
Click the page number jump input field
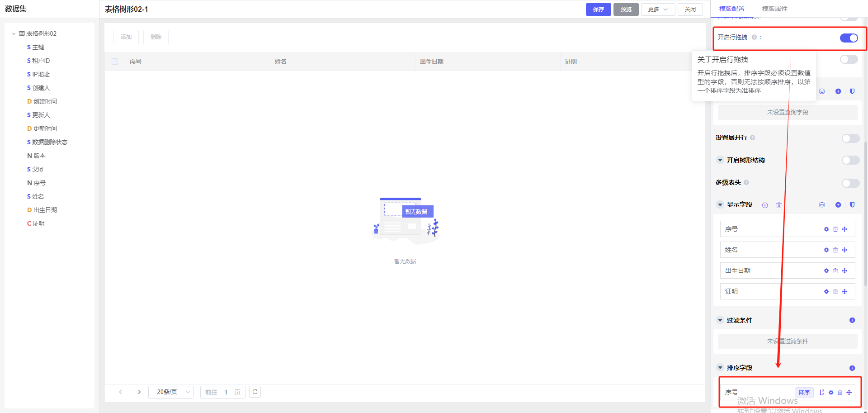tap(226, 392)
